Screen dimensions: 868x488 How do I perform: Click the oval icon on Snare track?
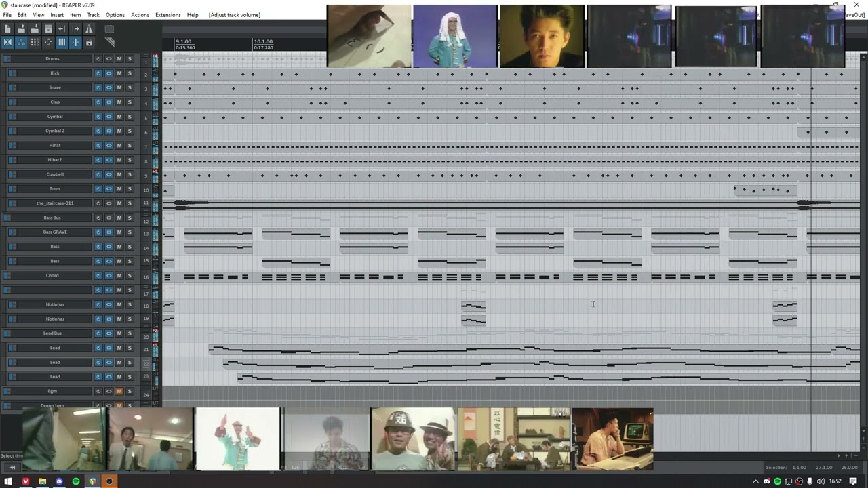[x=108, y=87]
